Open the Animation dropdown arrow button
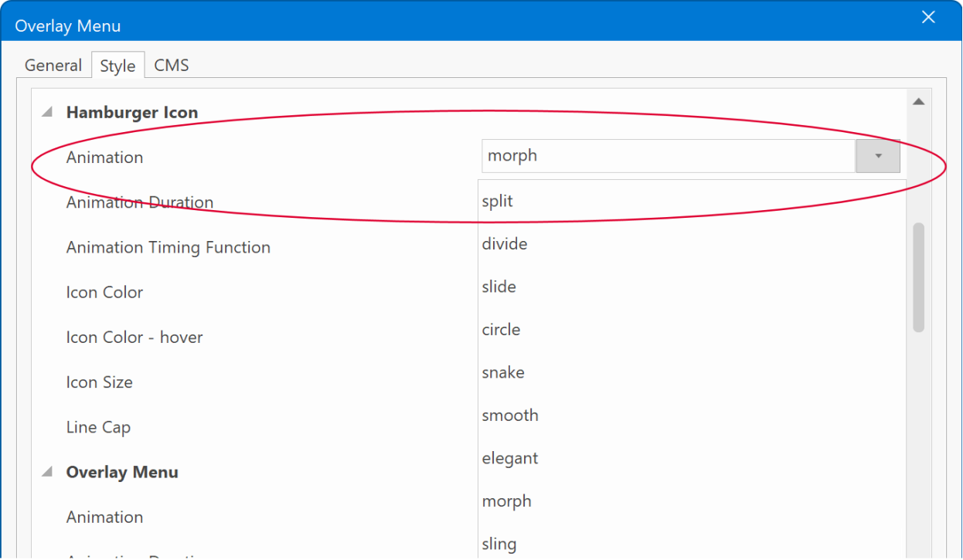The height and width of the screenshot is (560, 963). pos(878,156)
